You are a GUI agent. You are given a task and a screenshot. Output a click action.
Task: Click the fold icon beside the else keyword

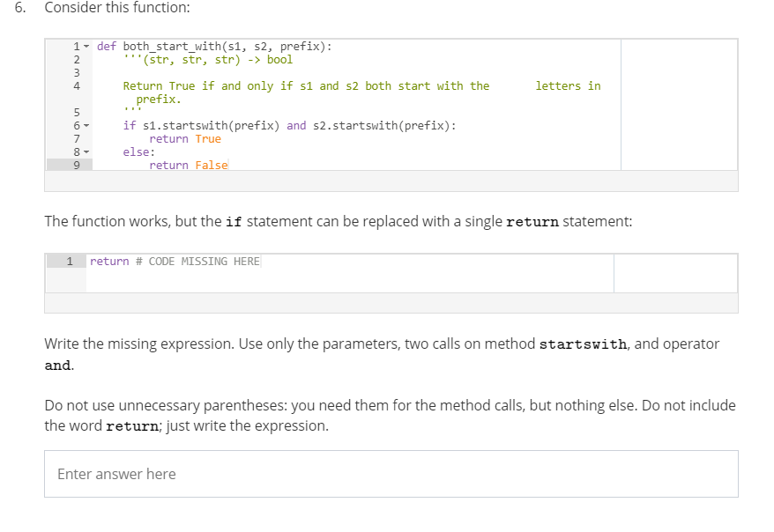tap(86, 151)
